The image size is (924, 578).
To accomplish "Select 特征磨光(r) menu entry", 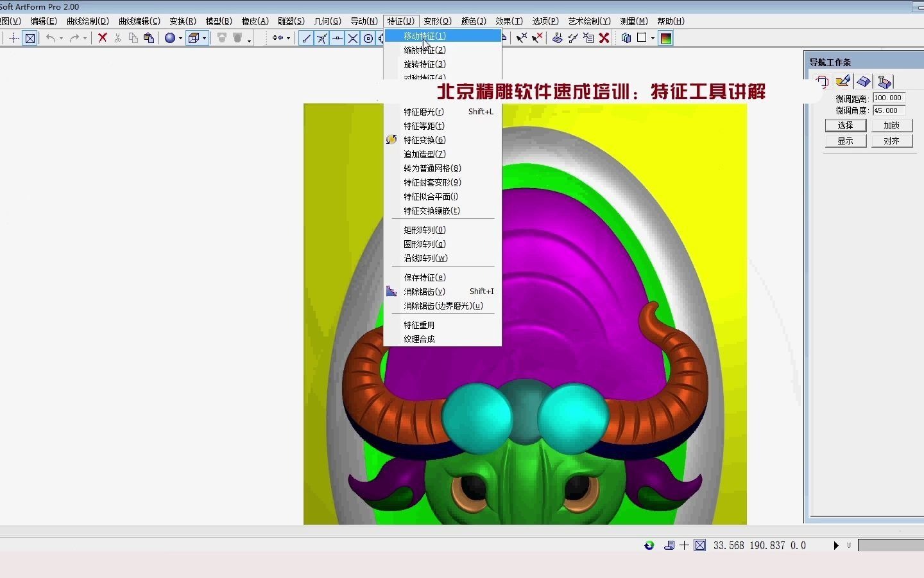I will (443, 112).
